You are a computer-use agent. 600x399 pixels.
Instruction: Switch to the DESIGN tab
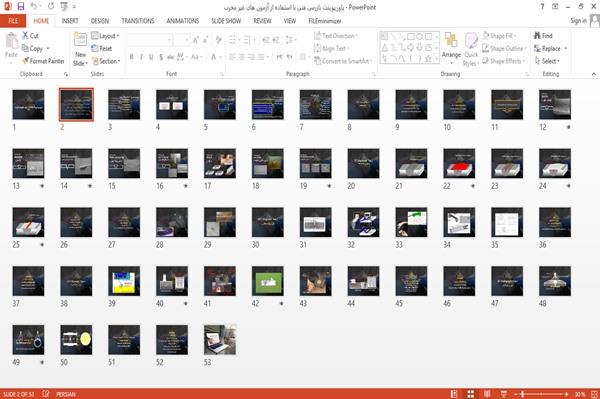coord(100,21)
